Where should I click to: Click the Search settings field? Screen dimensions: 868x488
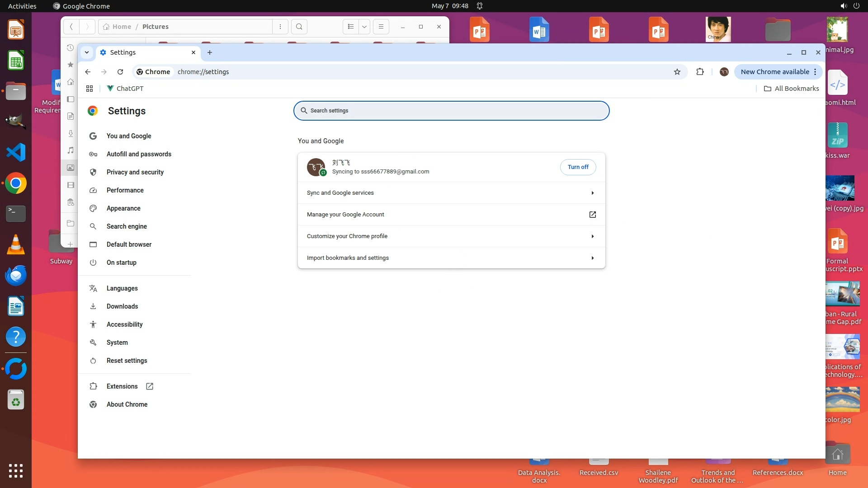tap(452, 111)
